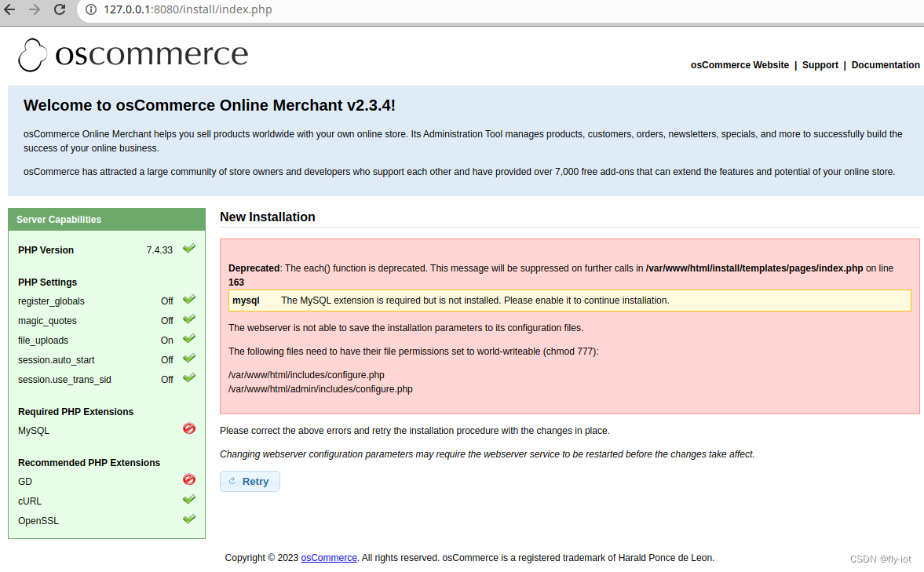The image size is (924, 572).
Task: Click the Required PHP Extensions heading
Action: click(x=75, y=412)
